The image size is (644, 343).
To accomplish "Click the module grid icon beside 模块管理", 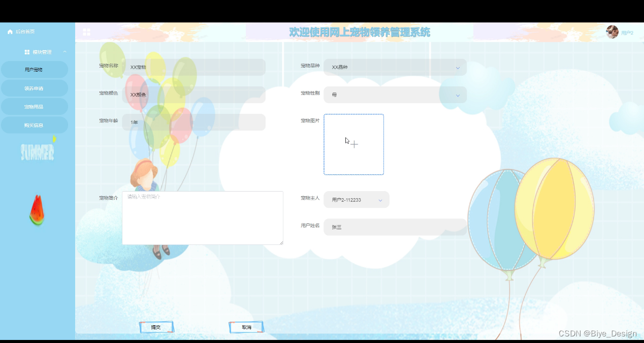I will pos(27,52).
